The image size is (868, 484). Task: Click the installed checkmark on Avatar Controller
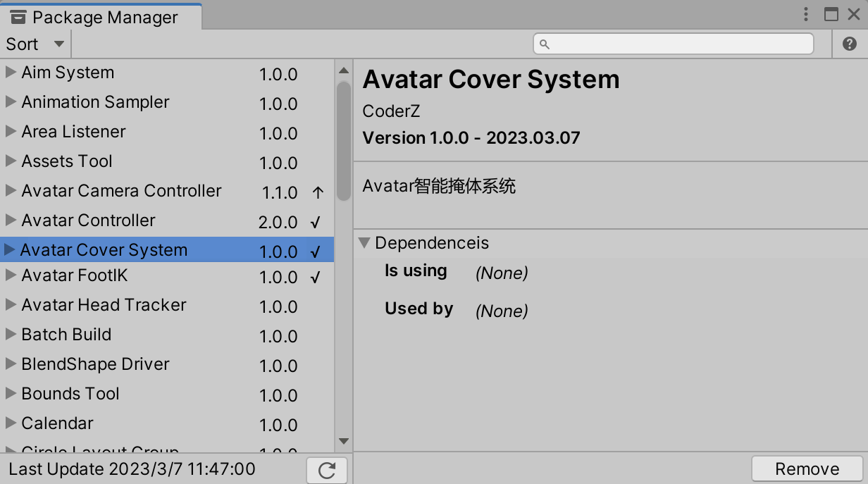316,222
